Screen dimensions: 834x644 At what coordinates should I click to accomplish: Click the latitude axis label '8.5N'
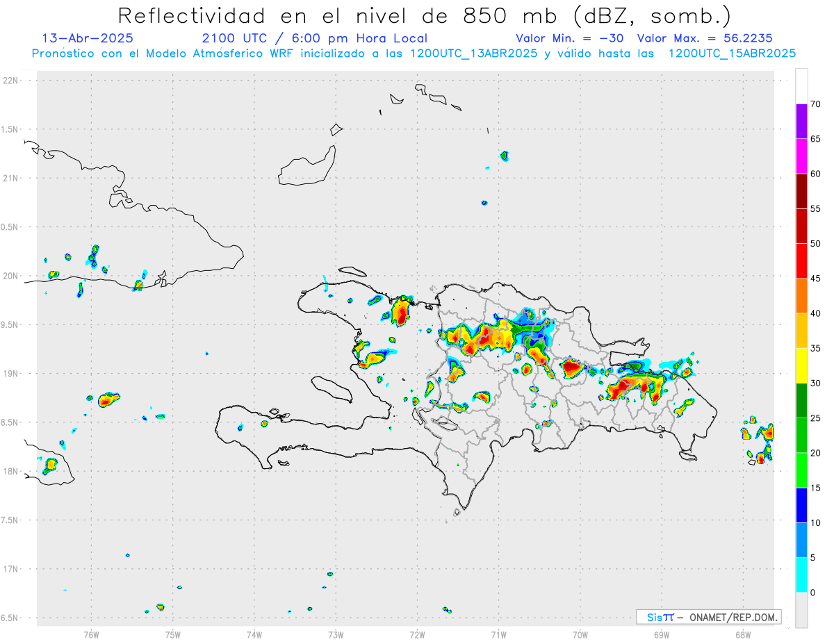coord(10,422)
